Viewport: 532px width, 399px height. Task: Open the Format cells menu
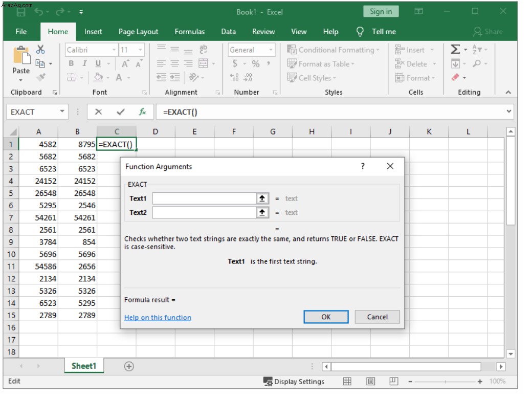(415, 78)
